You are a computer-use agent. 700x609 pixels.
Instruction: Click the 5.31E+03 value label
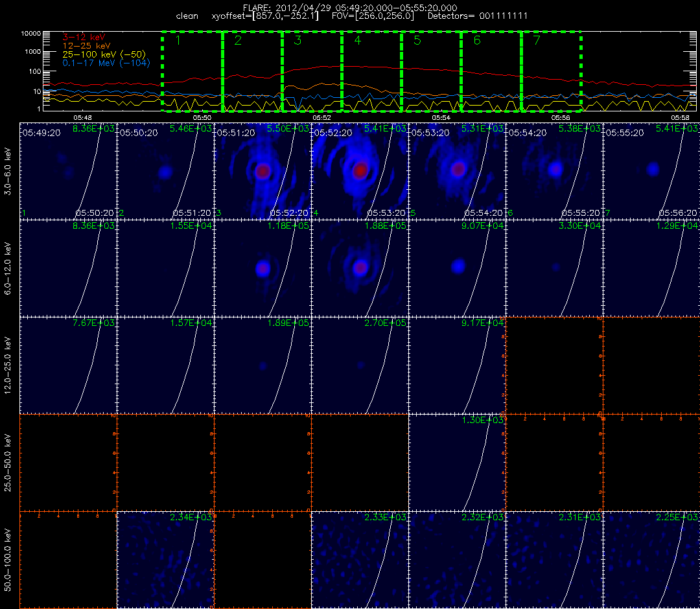(483, 129)
